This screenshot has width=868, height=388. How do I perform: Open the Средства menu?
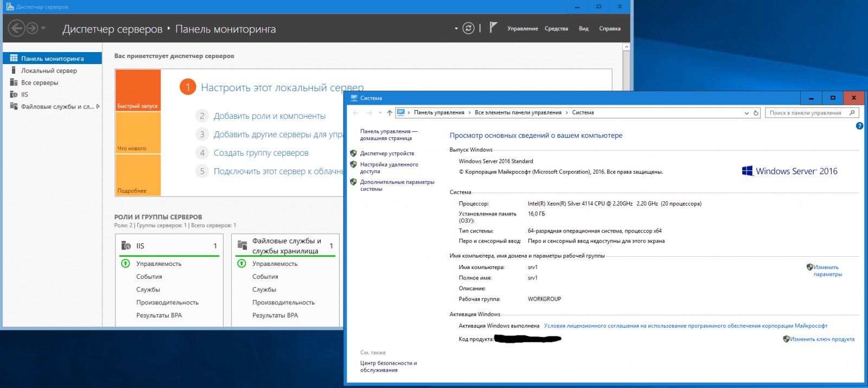[x=556, y=29]
